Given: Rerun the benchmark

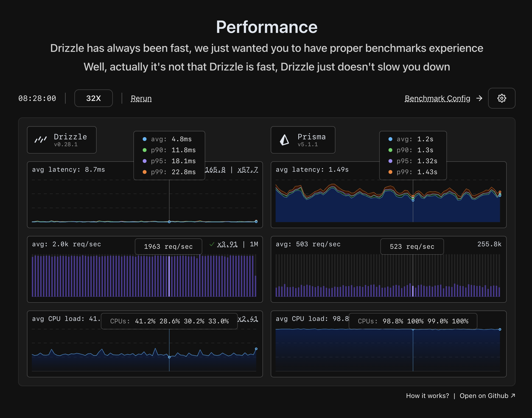Looking at the screenshot, I should pos(141,98).
